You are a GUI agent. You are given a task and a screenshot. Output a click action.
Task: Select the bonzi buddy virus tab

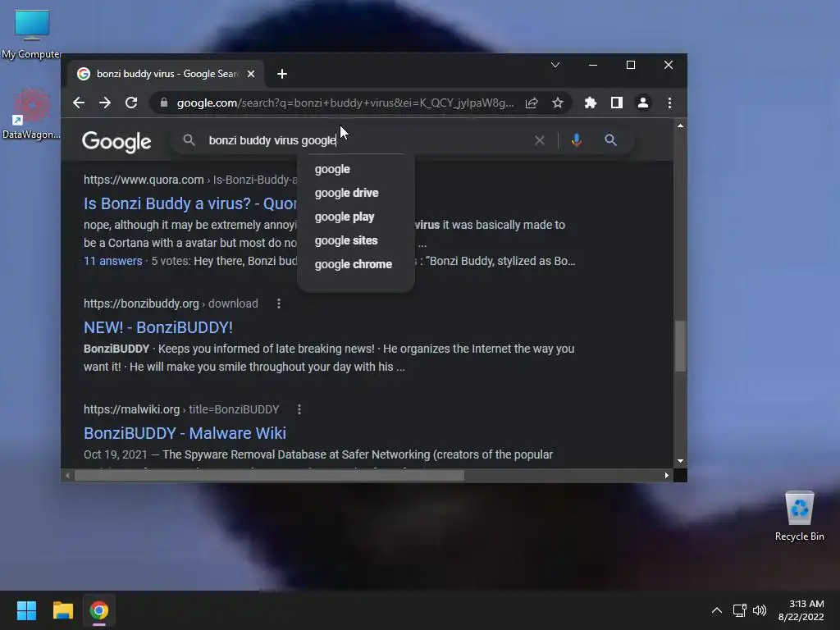(x=166, y=74)
